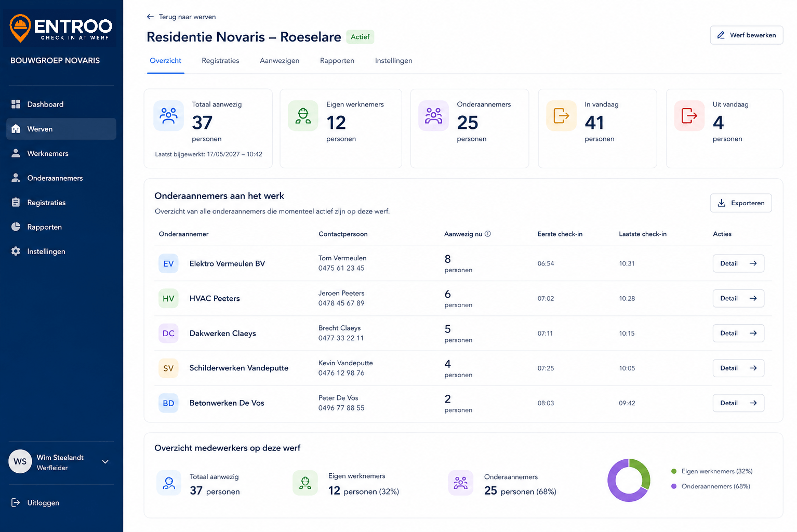Click the Dashboard grid icon
Viewport: 797px width, 532px height.
tap(16, 104)
